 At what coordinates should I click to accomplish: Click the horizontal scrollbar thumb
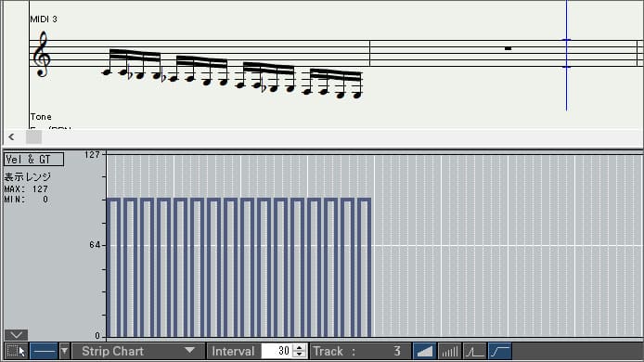coord(33,136)
